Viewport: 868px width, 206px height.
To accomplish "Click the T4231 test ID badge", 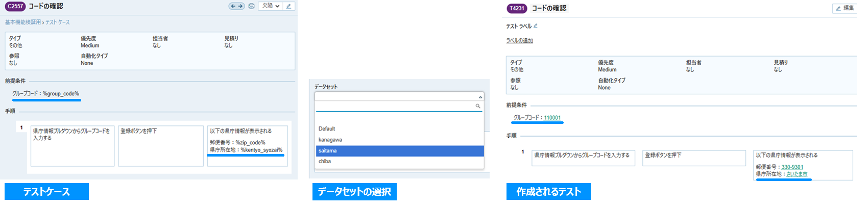I will pos(517,8).
